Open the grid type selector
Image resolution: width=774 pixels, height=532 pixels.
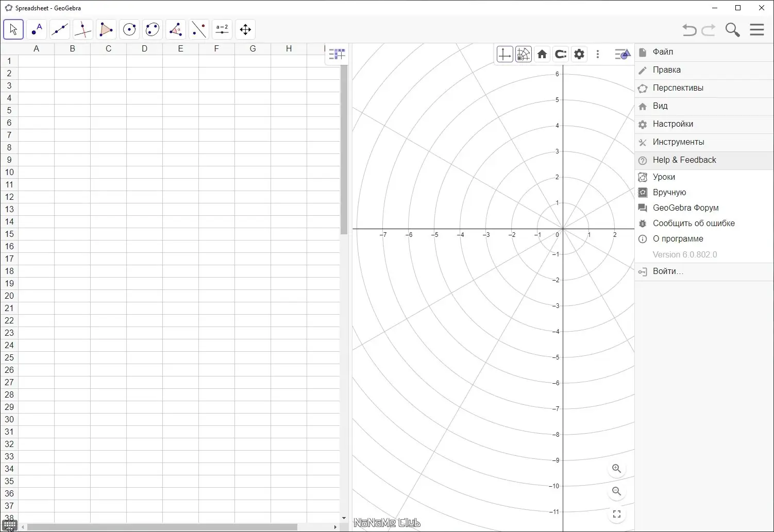click(523, 54)
